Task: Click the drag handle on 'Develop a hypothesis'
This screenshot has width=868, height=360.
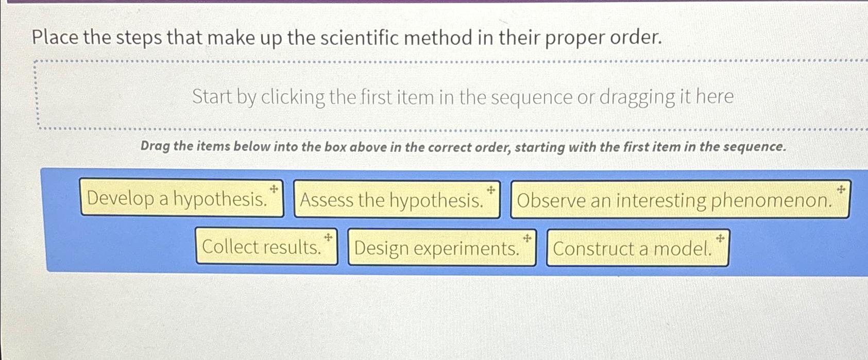Action: coord(274,190)
